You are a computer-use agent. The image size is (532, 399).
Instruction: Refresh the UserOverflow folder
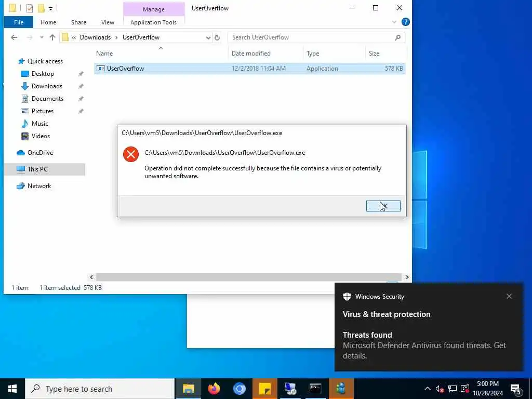(217, 37)
